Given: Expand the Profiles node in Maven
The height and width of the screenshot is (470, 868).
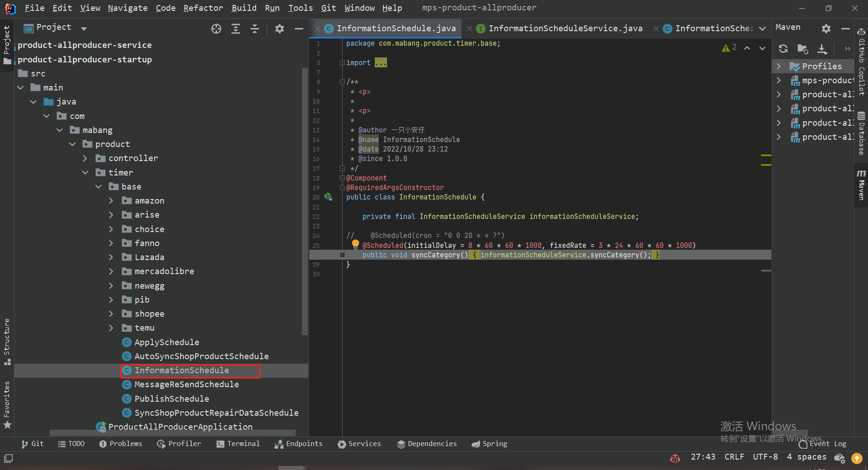Looking at the screenshot, I should pyautogui.click(x=778, y=66).
